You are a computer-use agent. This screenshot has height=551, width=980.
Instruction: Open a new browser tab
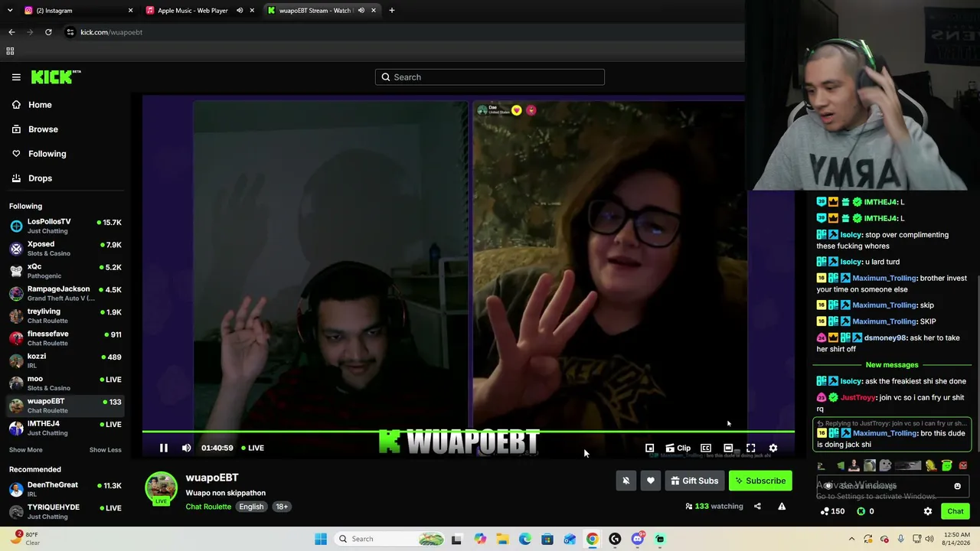click(x=392, y=11)
